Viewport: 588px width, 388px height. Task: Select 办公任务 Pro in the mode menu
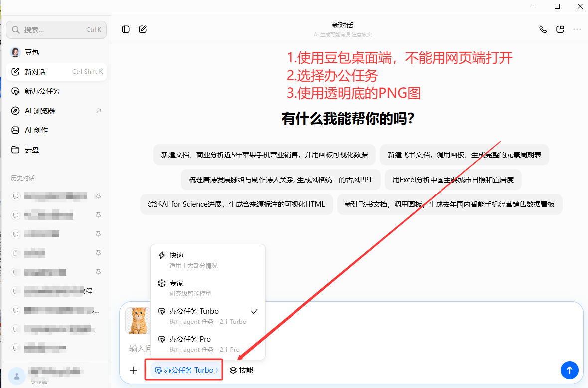pos(208,344)
